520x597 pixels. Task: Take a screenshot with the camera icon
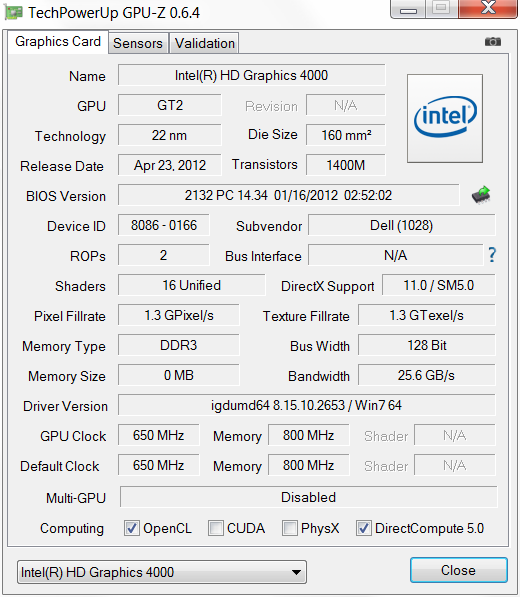493,42
